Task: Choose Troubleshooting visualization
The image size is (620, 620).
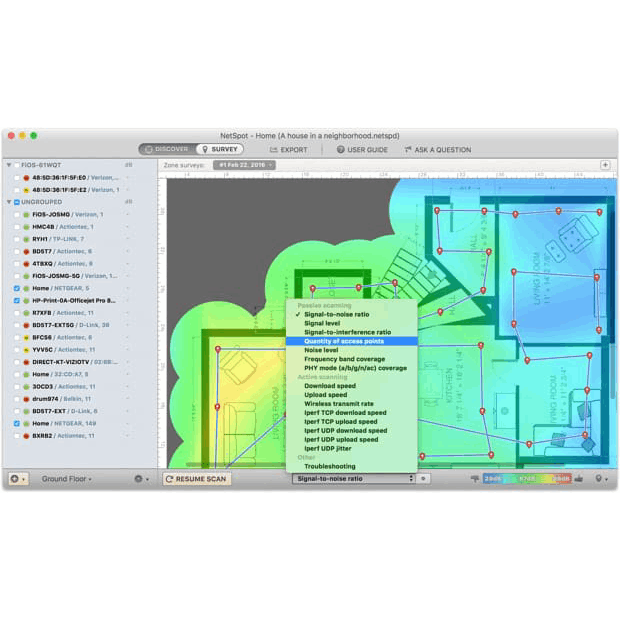Action: (330, 467)
